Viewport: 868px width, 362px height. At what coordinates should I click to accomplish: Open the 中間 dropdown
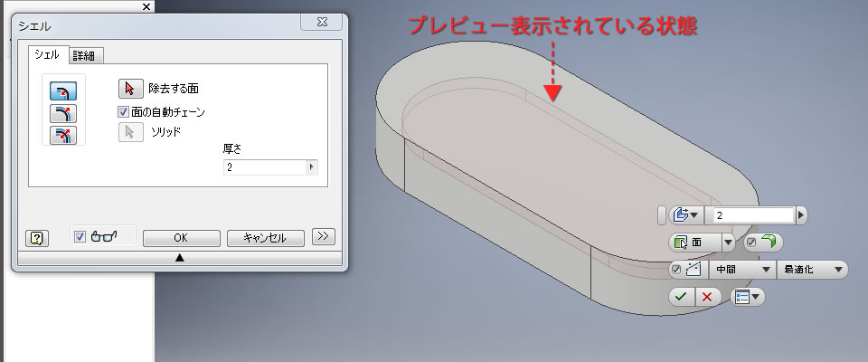743,270
